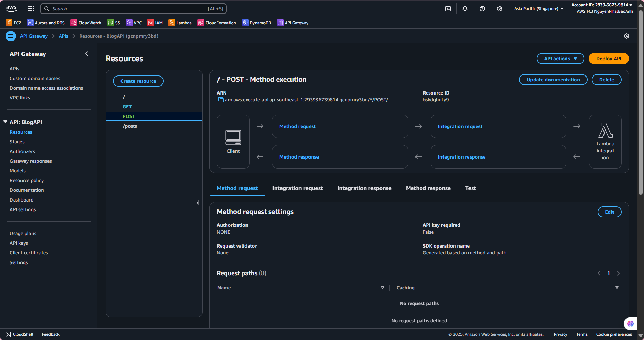Screen dimensions: 644x340
Task: Open the Asia Pacific (Singapore) region selector
Action: tap(538, 9)
